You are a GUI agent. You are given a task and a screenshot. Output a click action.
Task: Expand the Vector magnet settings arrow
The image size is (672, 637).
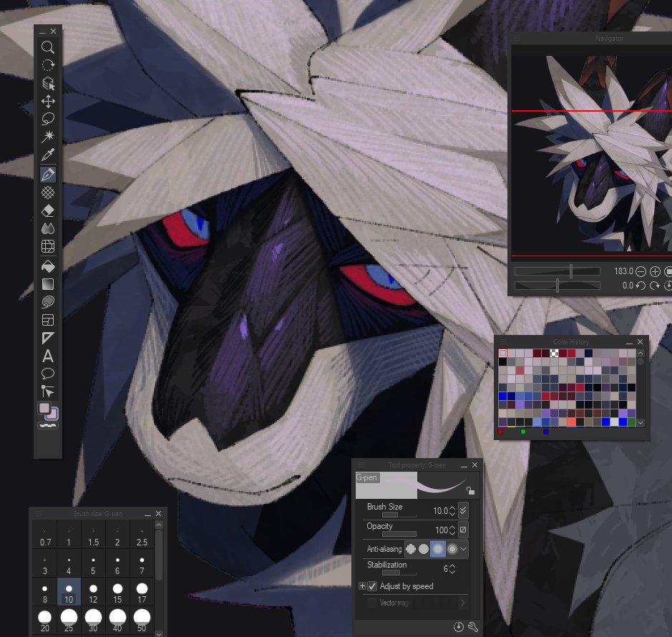click(462, 603)
